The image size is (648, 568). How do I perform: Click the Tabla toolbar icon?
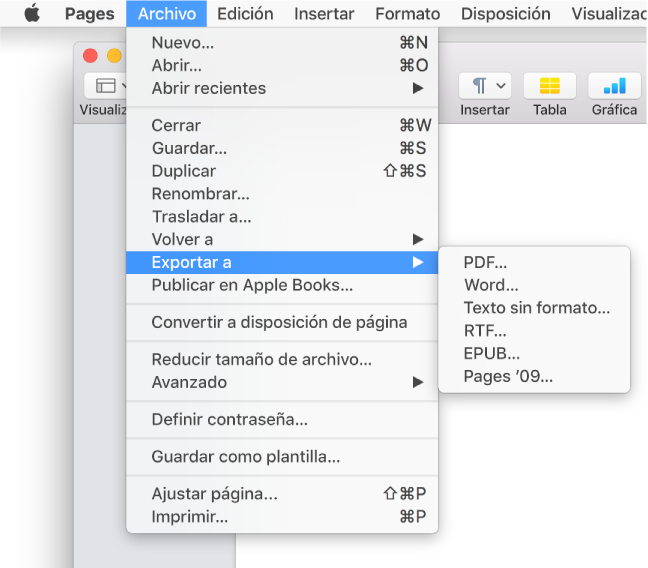550,86
